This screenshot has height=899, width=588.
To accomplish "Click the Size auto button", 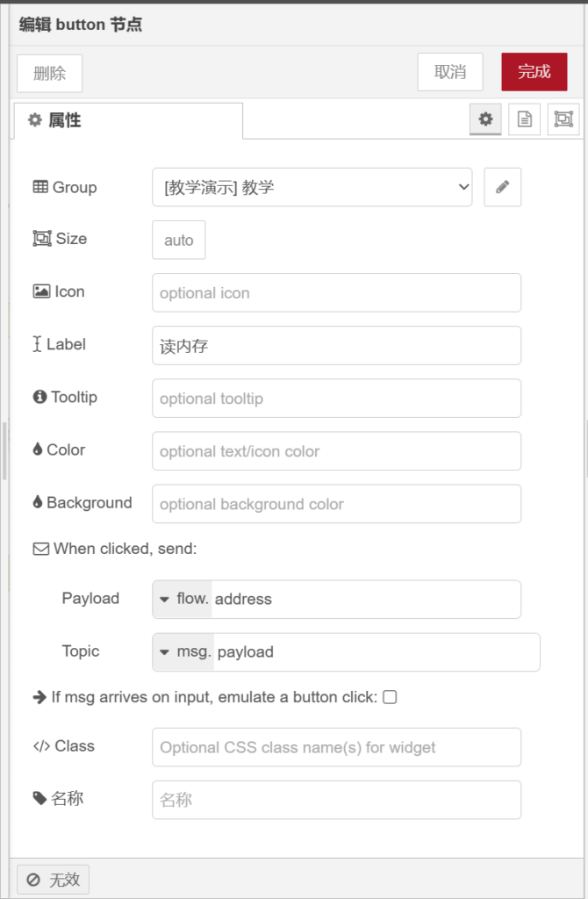I will coord(179,240).
